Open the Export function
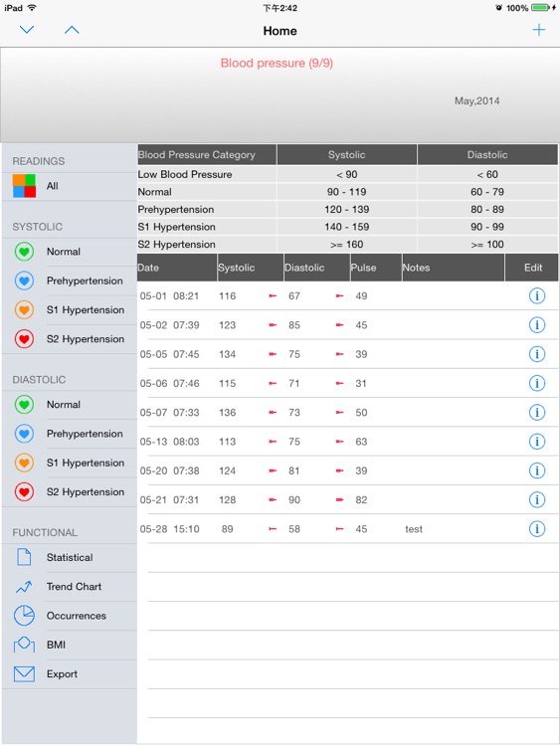Screen dimensions: 560x746 [62, 673]
